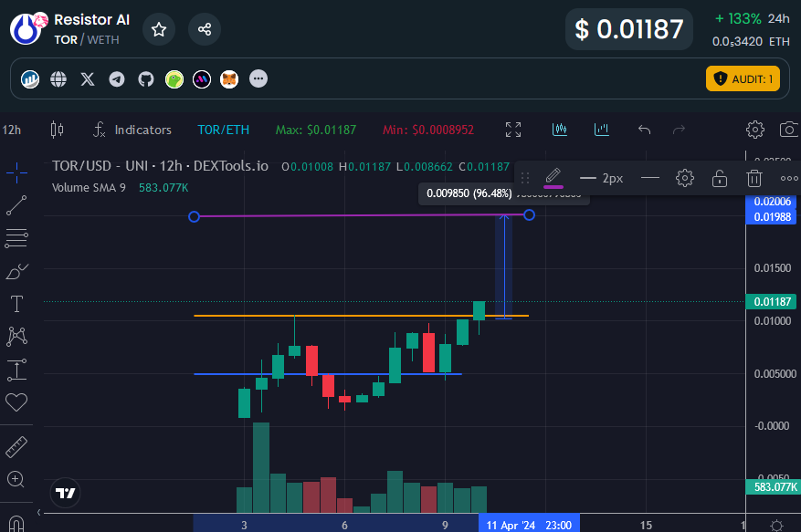Image resolution: width=801 pixels, height=532 pixels.
Task: Click the Volume SMA 9 indicator label
Action: (x=89, y=188)
